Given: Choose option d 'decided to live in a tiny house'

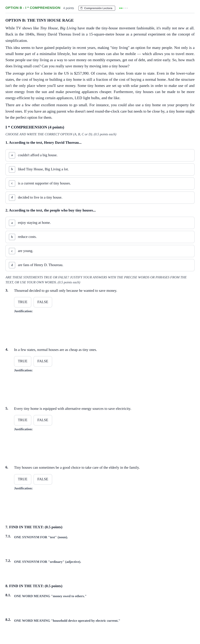Looking at the screenshot, I should pos(100,197).
